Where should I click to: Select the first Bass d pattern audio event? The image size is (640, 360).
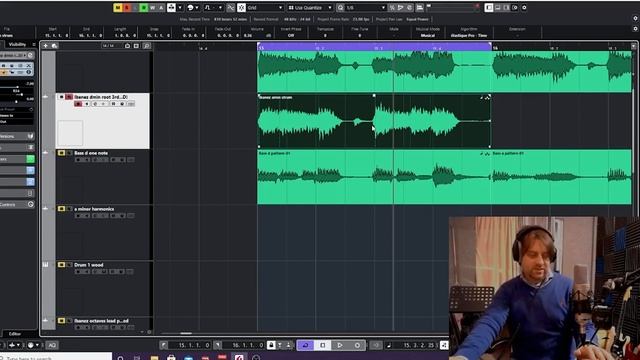(x=374, y=177)
